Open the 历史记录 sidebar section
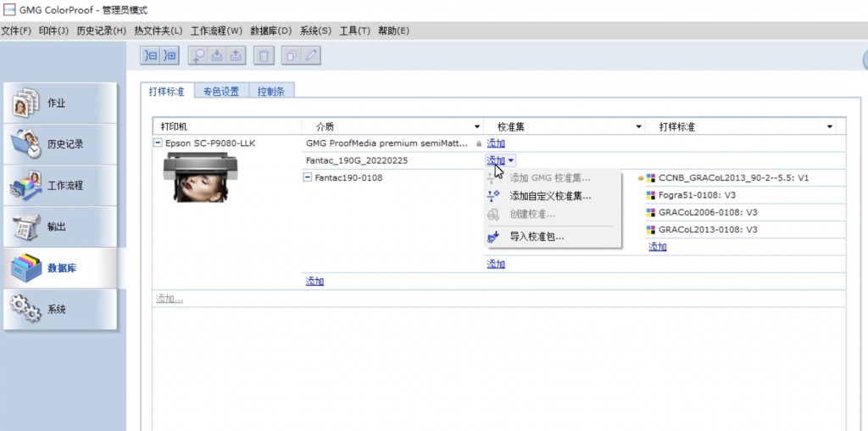 [x=60, y=144]
